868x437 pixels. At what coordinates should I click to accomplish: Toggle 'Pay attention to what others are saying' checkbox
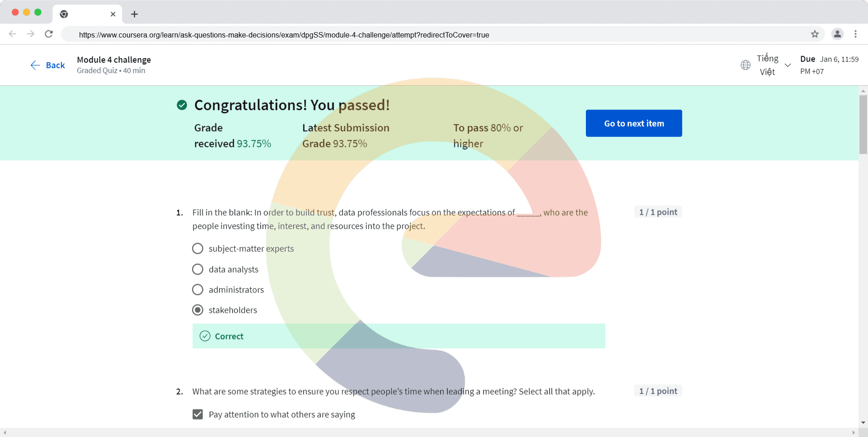tap(198, 414)
